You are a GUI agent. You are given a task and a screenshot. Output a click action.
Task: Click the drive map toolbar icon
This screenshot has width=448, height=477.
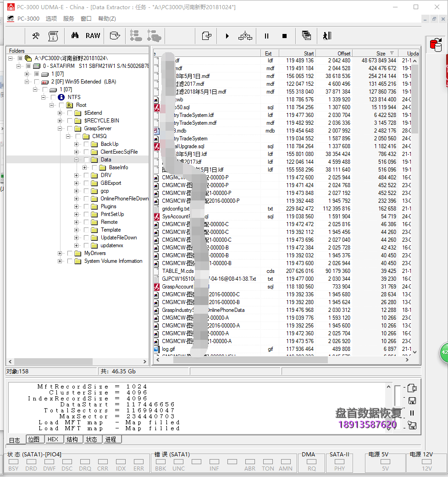(x=115, y=36)
